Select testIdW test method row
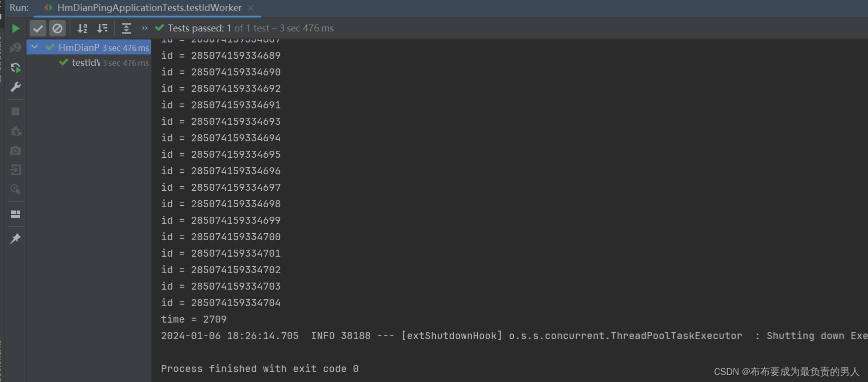868x382 pixels. (x=89, y=62)
